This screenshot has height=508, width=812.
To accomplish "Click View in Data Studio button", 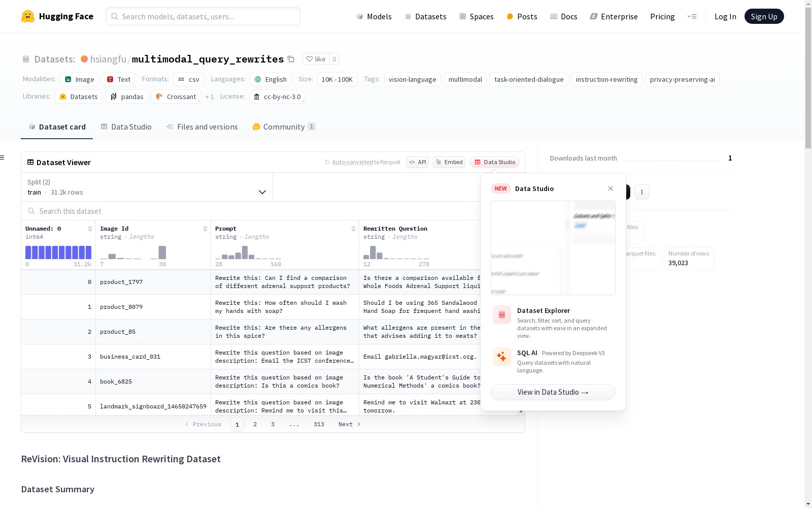I will [x=553, y=392].
